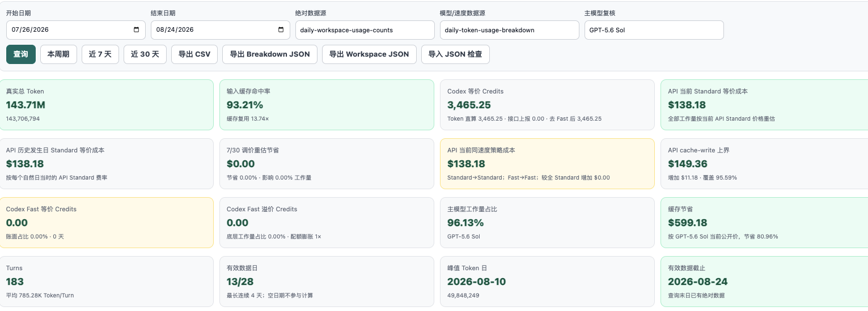Click the text 平均 785.28K Token/Turn
The width and height of the screenshot is (868, 311).
(40, 296)
